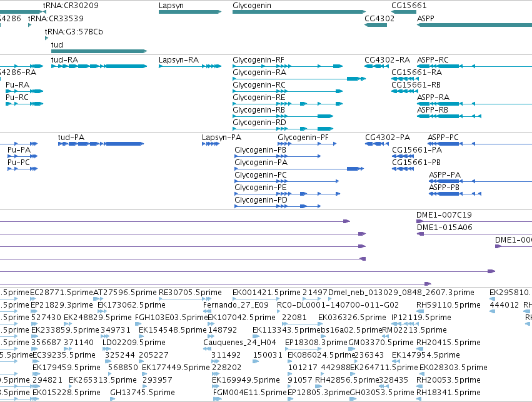Click the Cauquenes_24_H04 EST label
532x402 pixels.
239,343
